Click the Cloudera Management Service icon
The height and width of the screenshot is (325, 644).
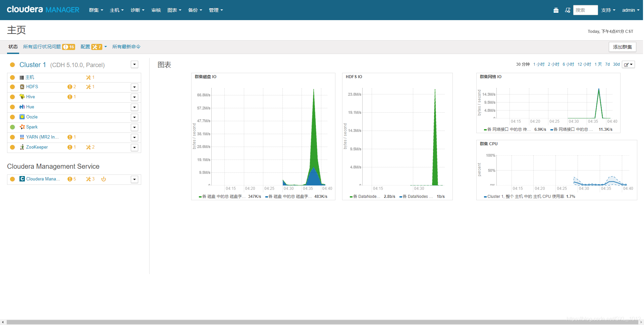pyautogui.click(x=22, y=179)
